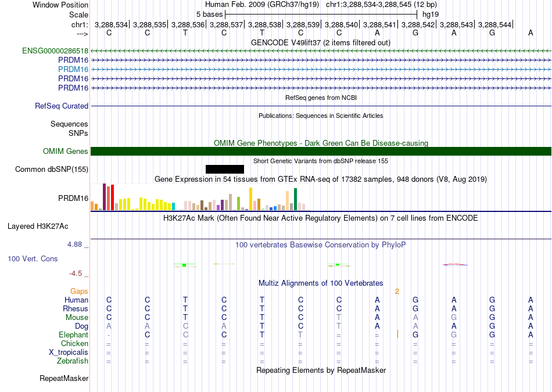Click the 'RefSeq genes from NCBI' title
The width and height of the screenshot is (552, 392).
321,98
